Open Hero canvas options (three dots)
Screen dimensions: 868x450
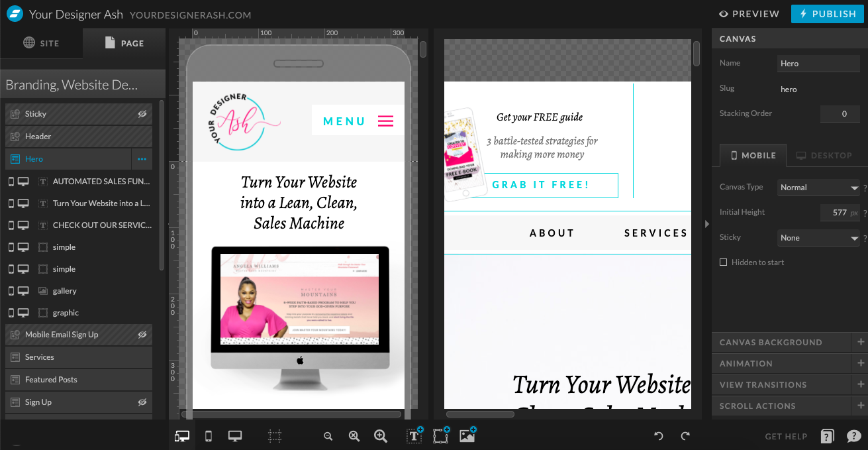pyautogui.click(x=142, y=159)
